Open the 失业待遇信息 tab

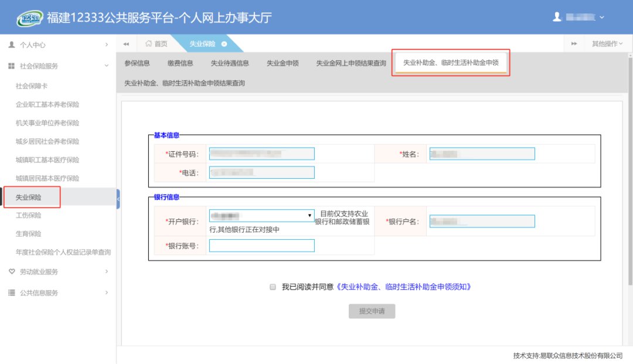pos(230,63)
